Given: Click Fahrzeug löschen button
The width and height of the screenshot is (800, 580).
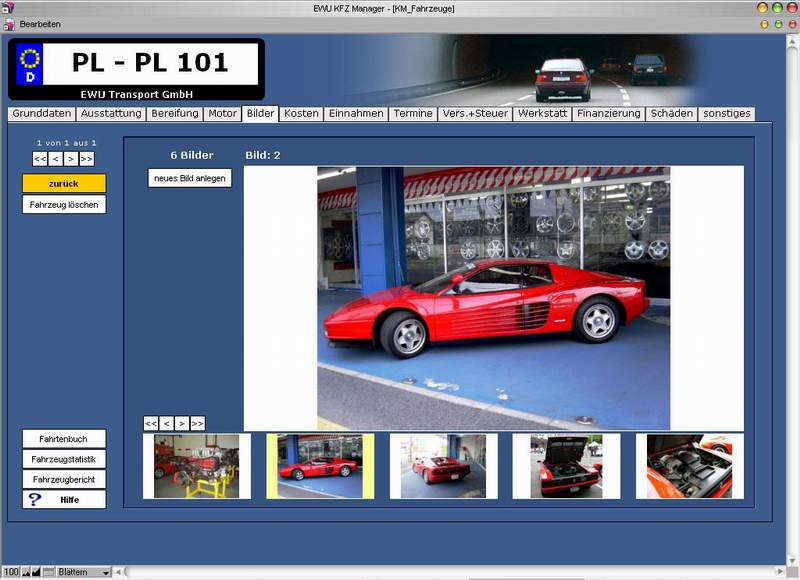Looking at the screenshot, I should 64,205.
